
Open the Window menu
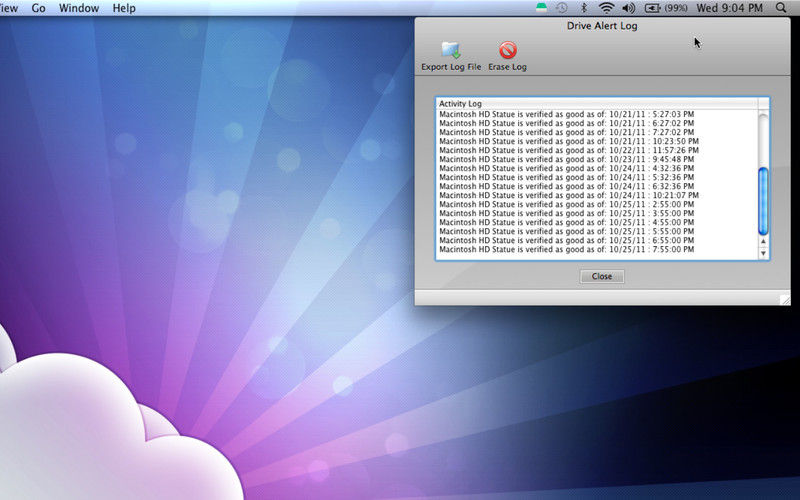(79, 8)
